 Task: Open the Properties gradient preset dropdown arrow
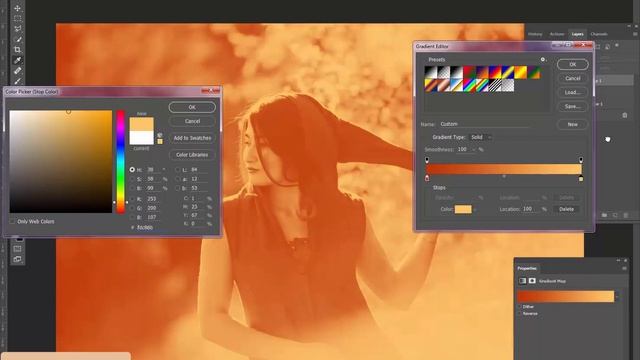tap(618, 296)
